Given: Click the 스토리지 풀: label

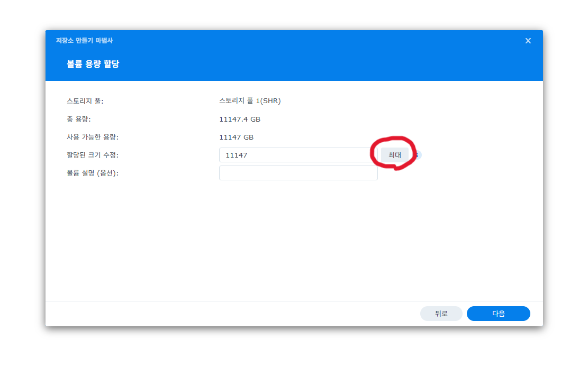Looking at the screenshot, I should 85,101.
